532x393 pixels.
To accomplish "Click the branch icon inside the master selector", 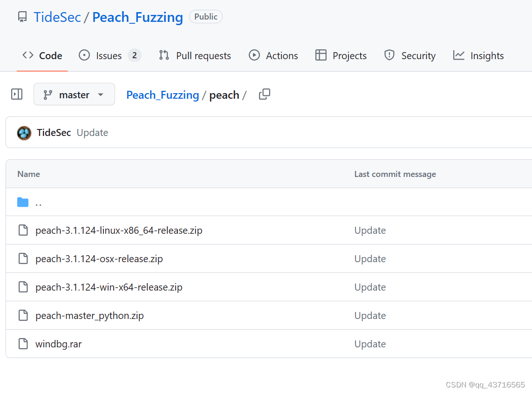I will coord(47,94).
